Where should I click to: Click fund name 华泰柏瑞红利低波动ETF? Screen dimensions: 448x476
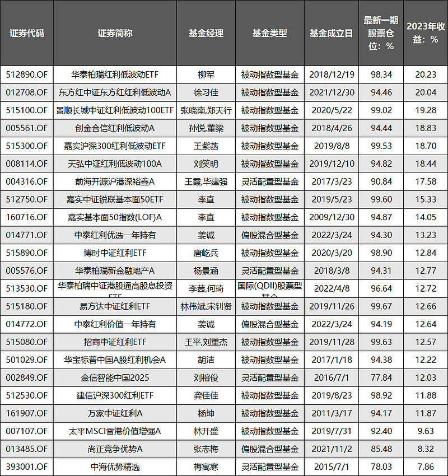[115, 74]
